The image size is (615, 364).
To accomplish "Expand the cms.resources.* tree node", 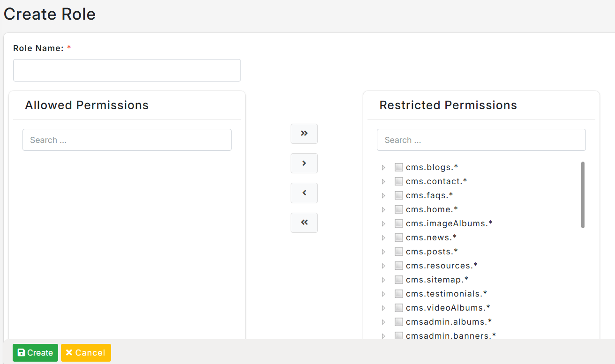I will (x=383, y=266).
